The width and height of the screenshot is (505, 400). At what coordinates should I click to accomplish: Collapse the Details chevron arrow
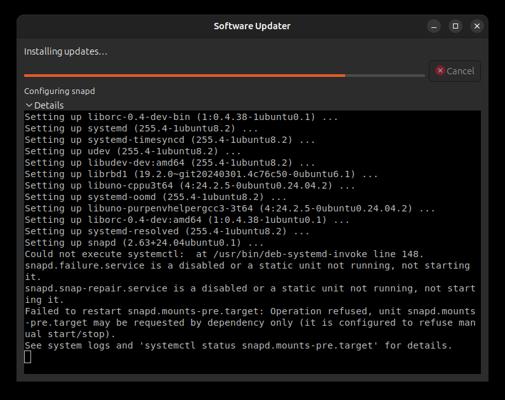point(29,105)
